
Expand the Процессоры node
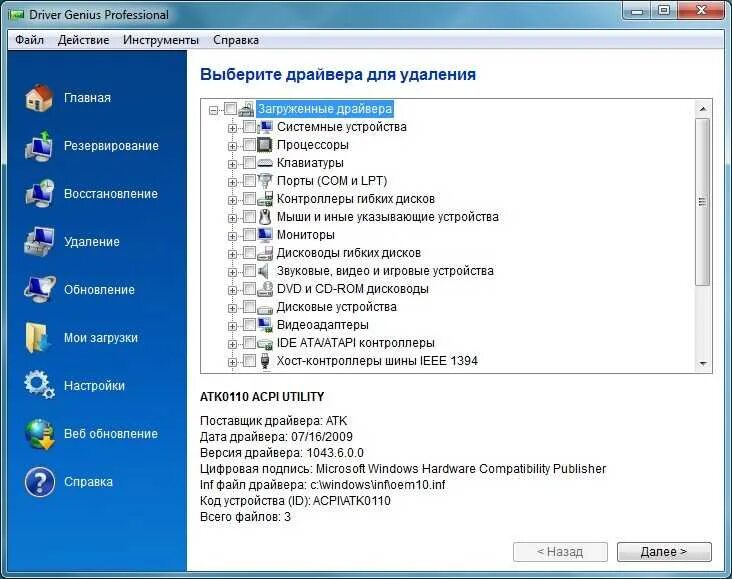pyautogui.click(x=232, y=146)
